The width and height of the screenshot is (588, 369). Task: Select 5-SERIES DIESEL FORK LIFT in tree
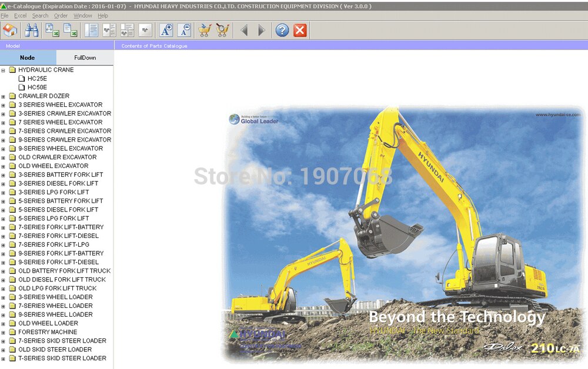click(58, 209)
